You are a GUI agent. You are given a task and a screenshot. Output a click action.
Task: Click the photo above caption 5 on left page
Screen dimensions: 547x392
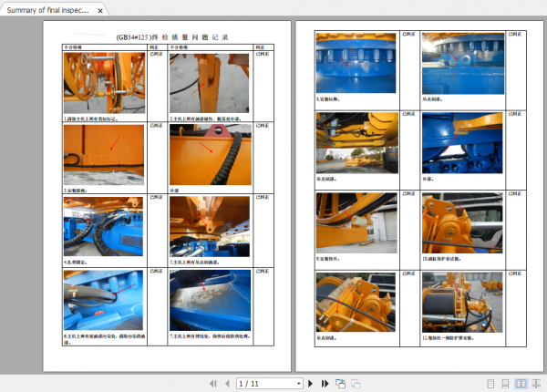coord(210,226)
